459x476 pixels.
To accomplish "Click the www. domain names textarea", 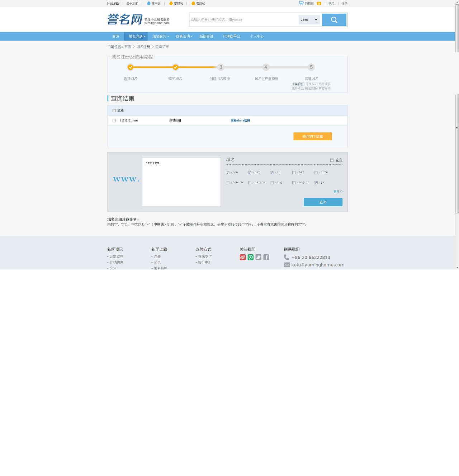I will tap(181, 182).
